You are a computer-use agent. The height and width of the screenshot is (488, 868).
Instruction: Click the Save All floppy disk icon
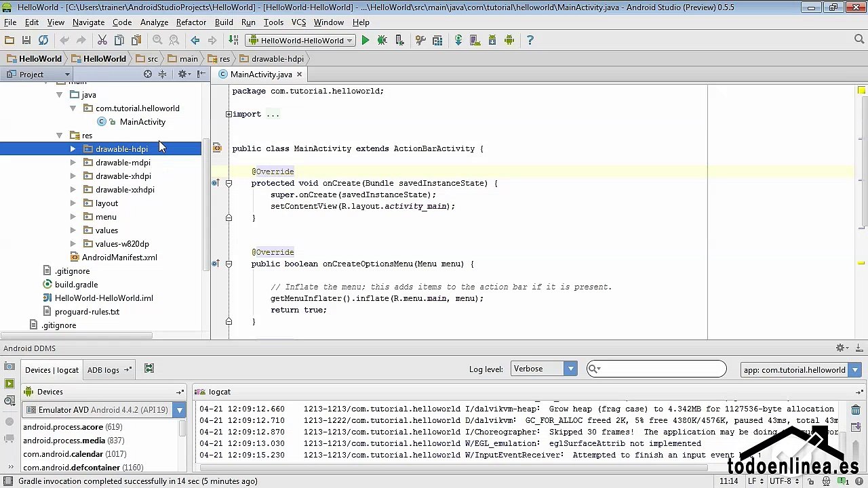point(26,41)
